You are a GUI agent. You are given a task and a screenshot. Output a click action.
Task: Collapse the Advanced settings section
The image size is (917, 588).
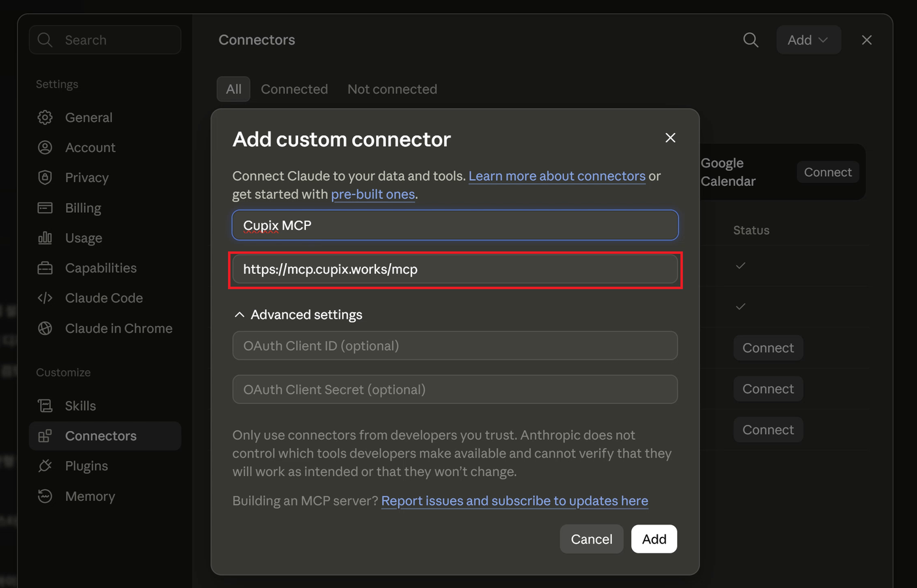pyautogui.click(x=298, y=314)
